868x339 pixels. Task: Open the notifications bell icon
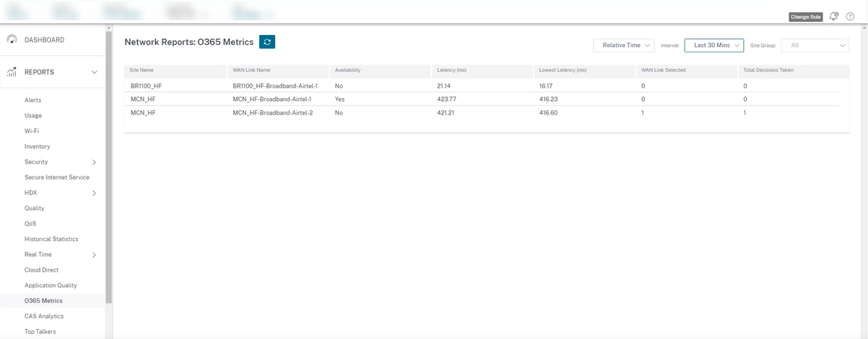(x=834, y=16)
